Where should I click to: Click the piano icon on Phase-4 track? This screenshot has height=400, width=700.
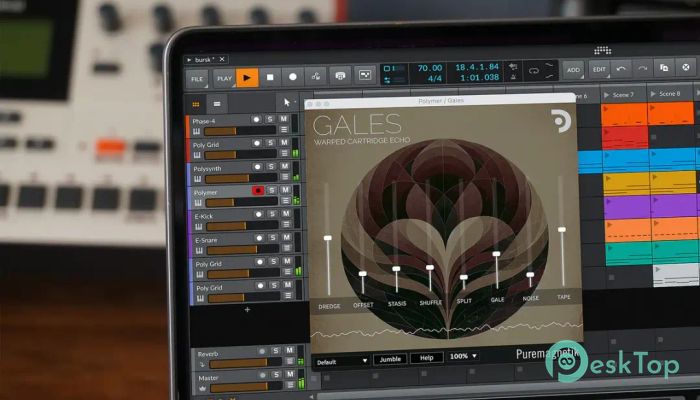point(197,131)
